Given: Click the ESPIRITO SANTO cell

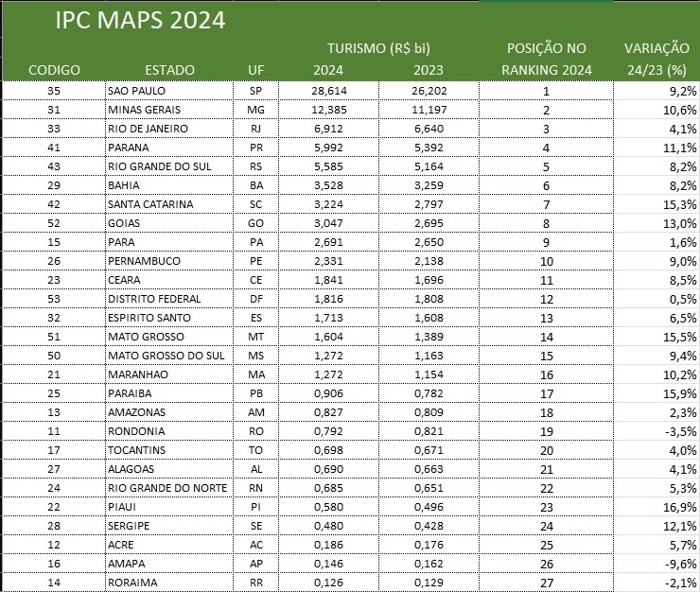Looking at the screenshot, I should [169, 318].
